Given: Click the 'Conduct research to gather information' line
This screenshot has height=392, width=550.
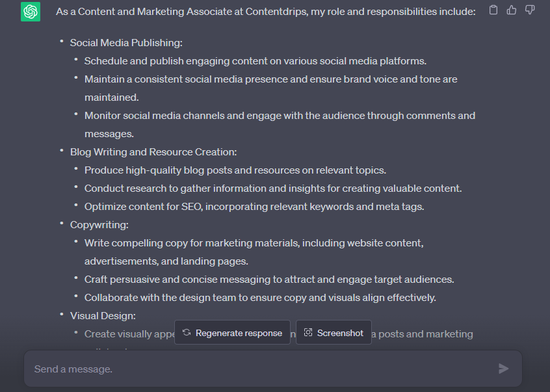Looking at the screenshot, I should tap(272, 189).
